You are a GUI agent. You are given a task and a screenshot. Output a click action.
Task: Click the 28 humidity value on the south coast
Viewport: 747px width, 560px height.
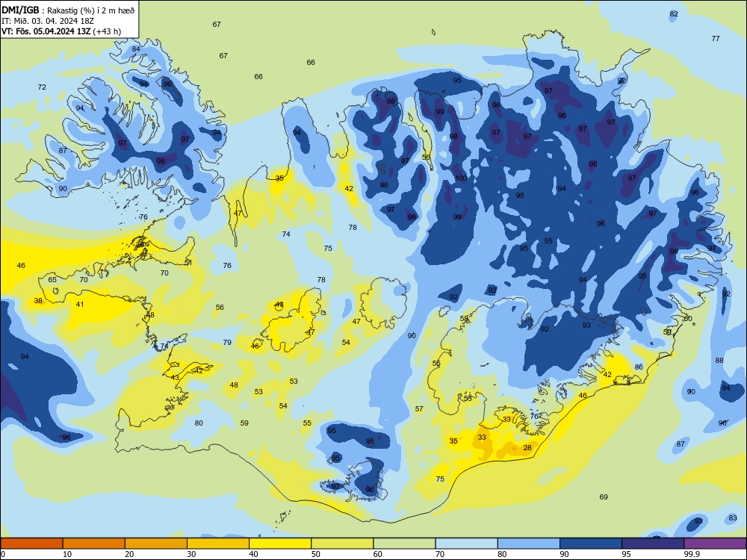[527, 447]
